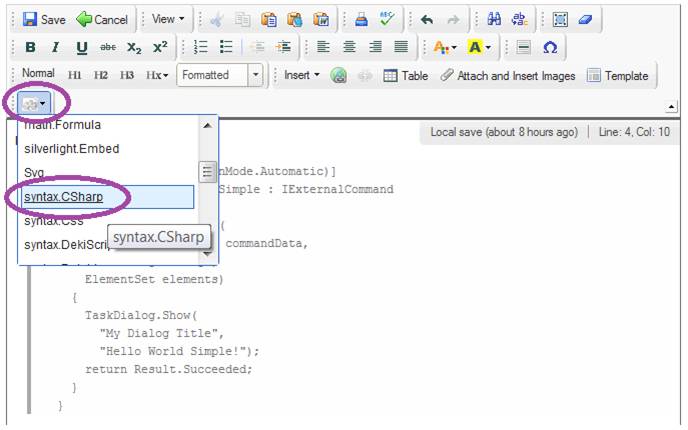Justify the text
The height and width of the screenshot is (430, 688).
tap(401, 47)
